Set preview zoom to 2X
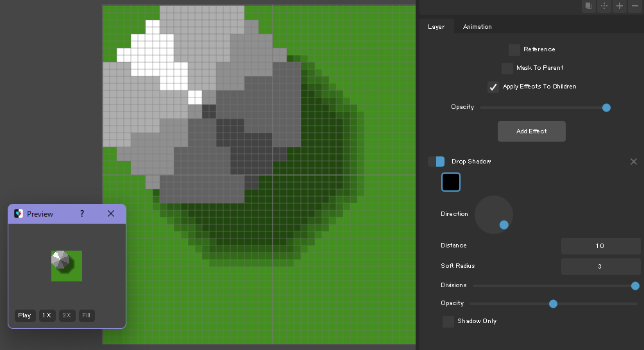Viewport: 644px width, 350px height. pos(67,315)
